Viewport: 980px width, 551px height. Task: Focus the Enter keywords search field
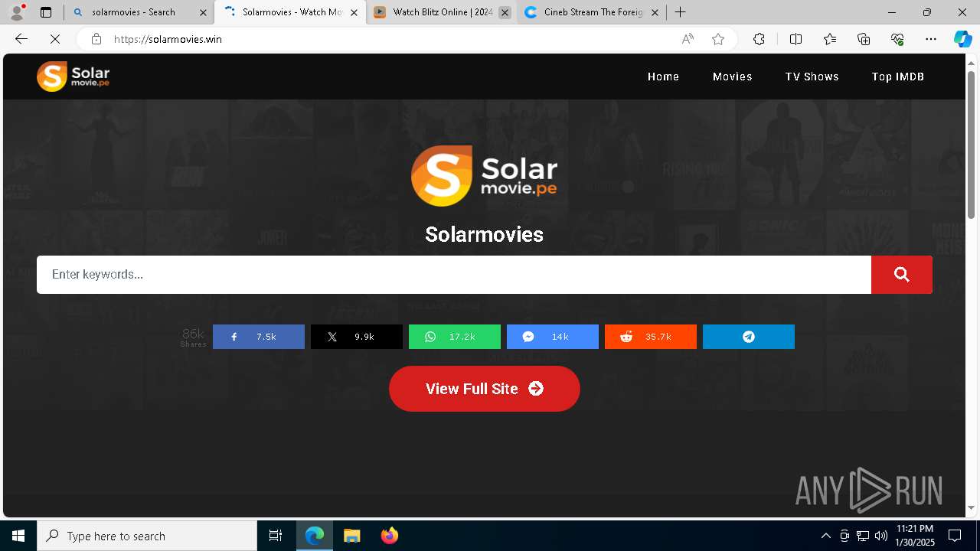click(454, 275)
